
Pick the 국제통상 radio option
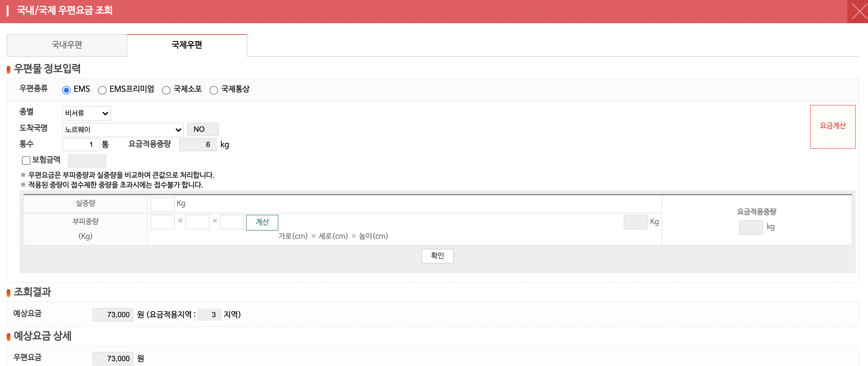coord(213,90)
